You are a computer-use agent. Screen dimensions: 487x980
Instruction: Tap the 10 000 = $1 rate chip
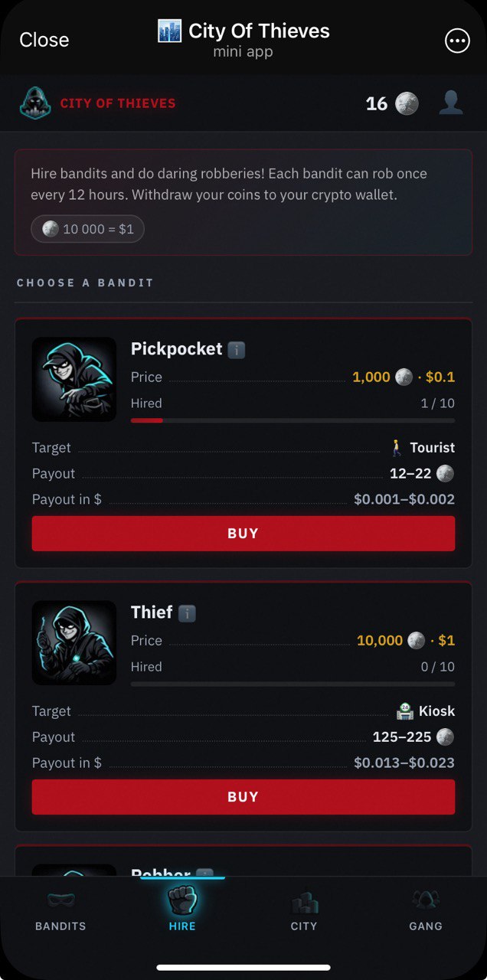pyautogui.click(x=87, y=229)
